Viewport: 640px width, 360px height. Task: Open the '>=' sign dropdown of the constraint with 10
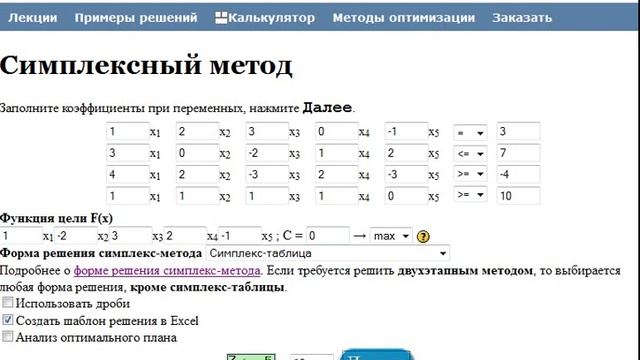pyautogui.click(x=470, y=195)
